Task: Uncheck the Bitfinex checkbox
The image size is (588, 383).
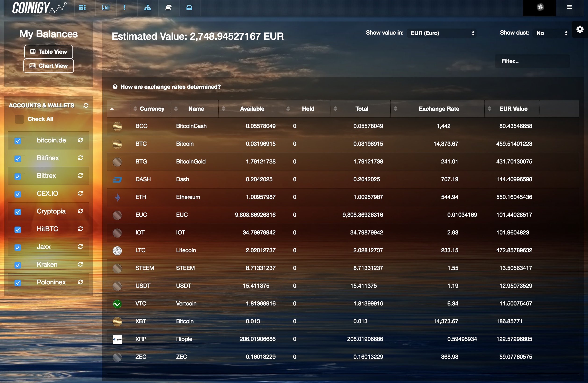Action: pos(18,159)
